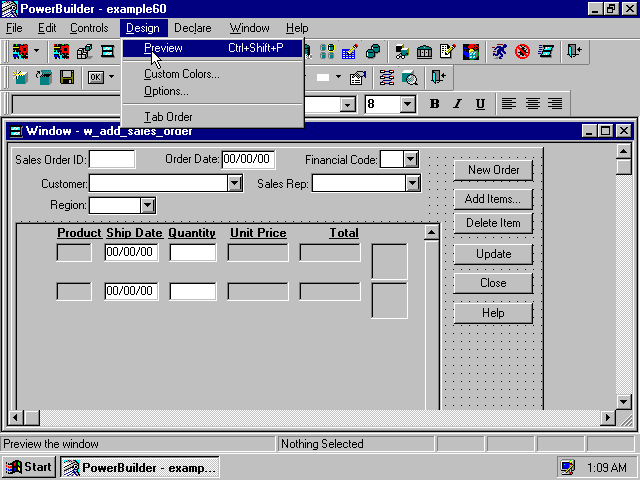The height and width of the screenshot is (480, 640).
Task: Select the PowerBuilder taskbar button
Action: pos(140,467)
